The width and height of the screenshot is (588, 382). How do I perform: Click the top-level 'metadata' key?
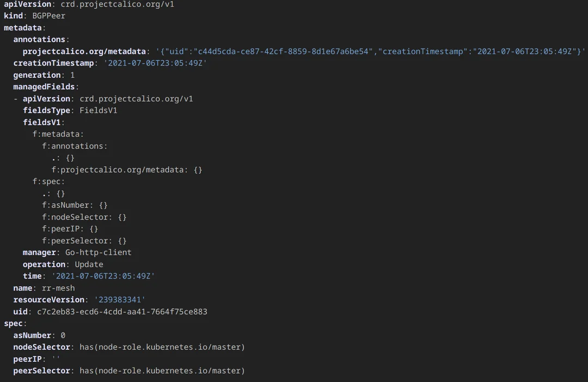22,28
